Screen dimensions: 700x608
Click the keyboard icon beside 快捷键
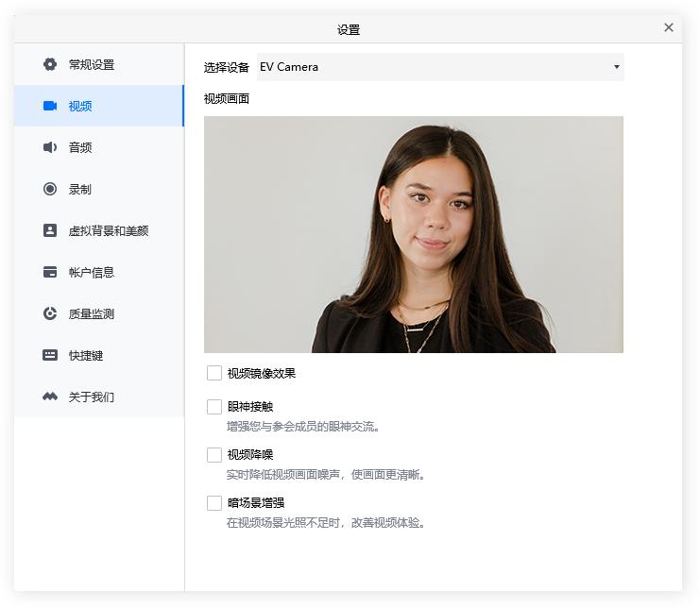[50, 355]
